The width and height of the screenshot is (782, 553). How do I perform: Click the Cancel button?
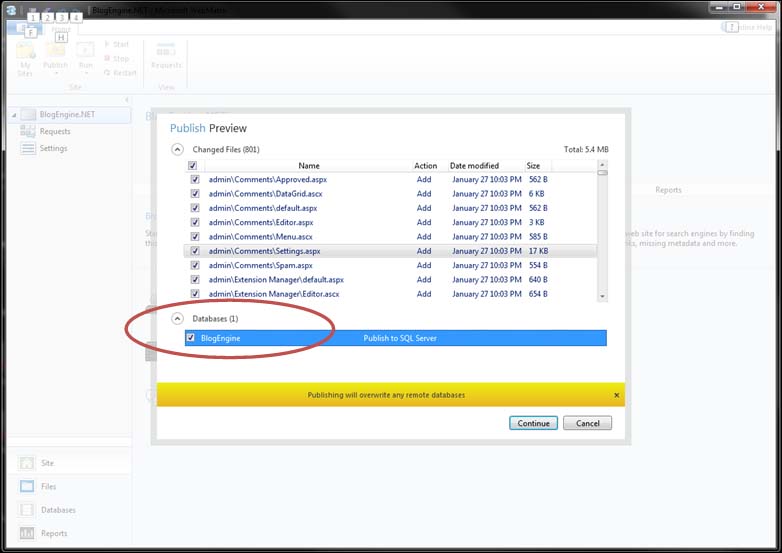(x=587, y=423)
